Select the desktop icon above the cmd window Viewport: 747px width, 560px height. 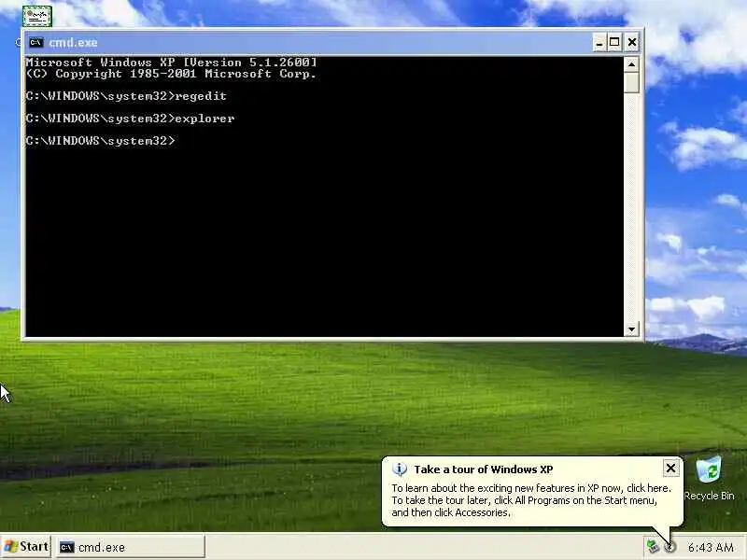pos(37,16)
